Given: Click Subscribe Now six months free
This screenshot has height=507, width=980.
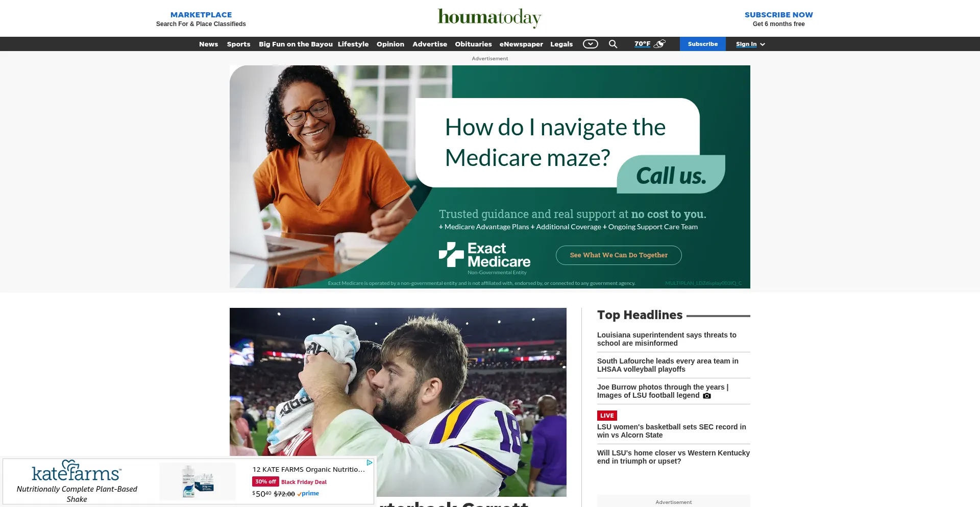Looking at the screenshot, I should [779, 19].
